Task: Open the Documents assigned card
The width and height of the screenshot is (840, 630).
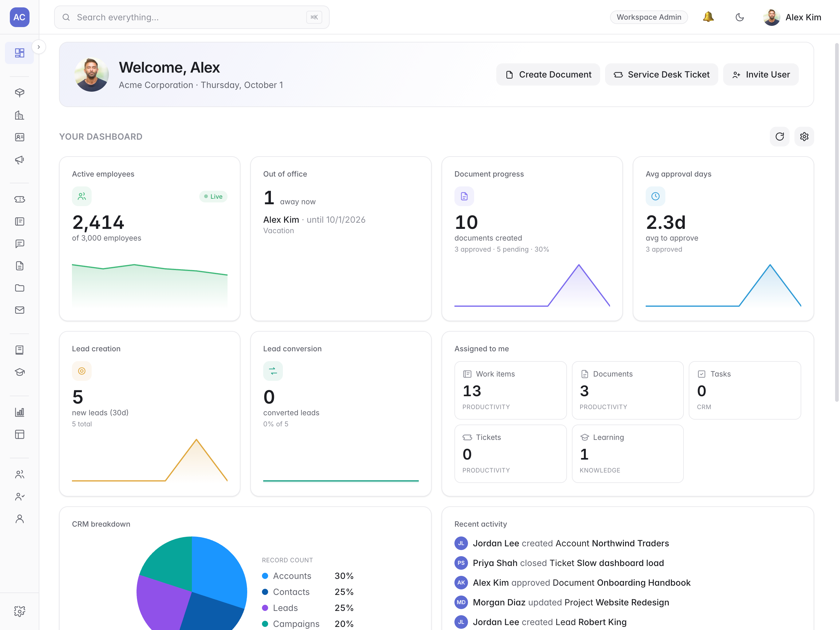Action: click(627, 390)
